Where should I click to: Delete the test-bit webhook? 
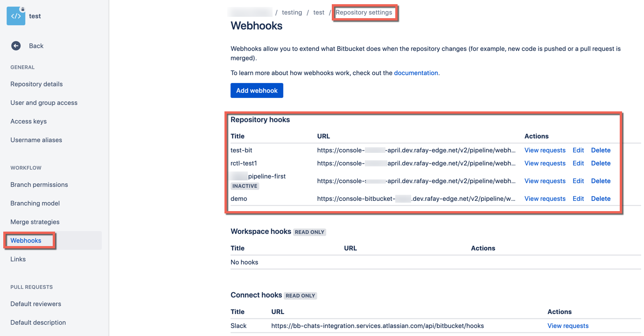[601, 150]
